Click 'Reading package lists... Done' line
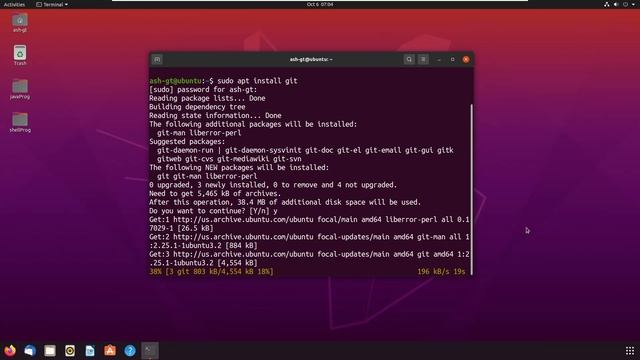Screen dimensions: 640x360 (x=207, y=98)
